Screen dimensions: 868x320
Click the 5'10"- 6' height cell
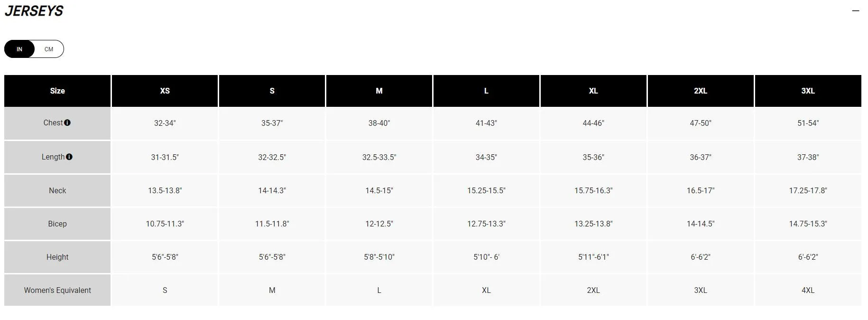pos(486,257)
